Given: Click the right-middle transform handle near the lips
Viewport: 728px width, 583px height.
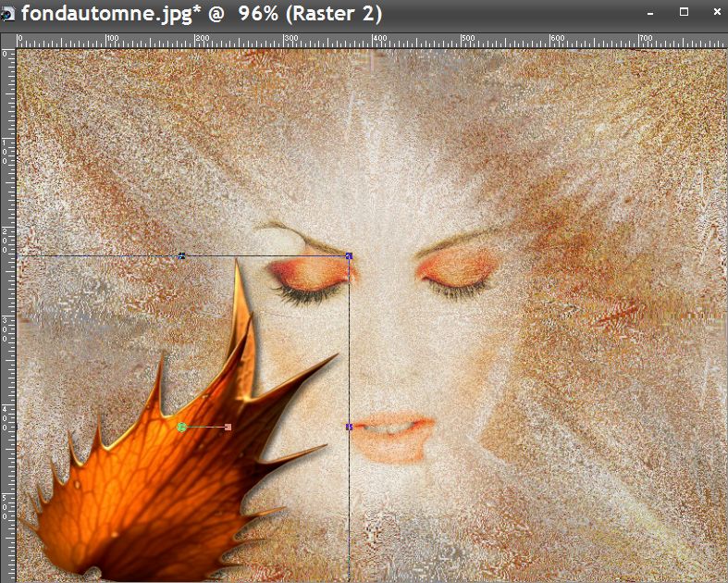Looking at the screenshot, I should coord(349,427).
